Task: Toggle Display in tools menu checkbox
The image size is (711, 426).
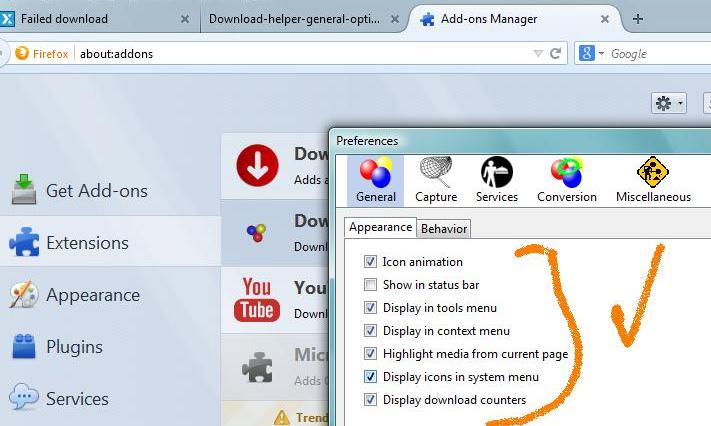Action: click(x=370, y=308)
